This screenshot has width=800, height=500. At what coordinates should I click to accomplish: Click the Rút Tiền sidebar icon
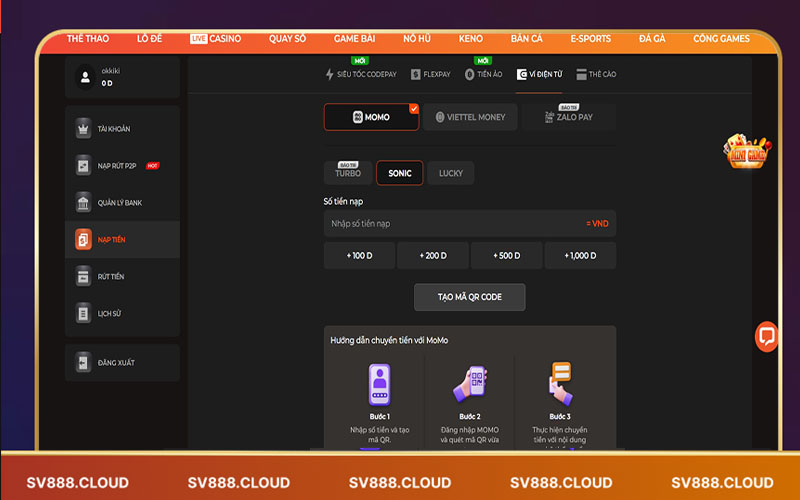click(x=83, y=277)
